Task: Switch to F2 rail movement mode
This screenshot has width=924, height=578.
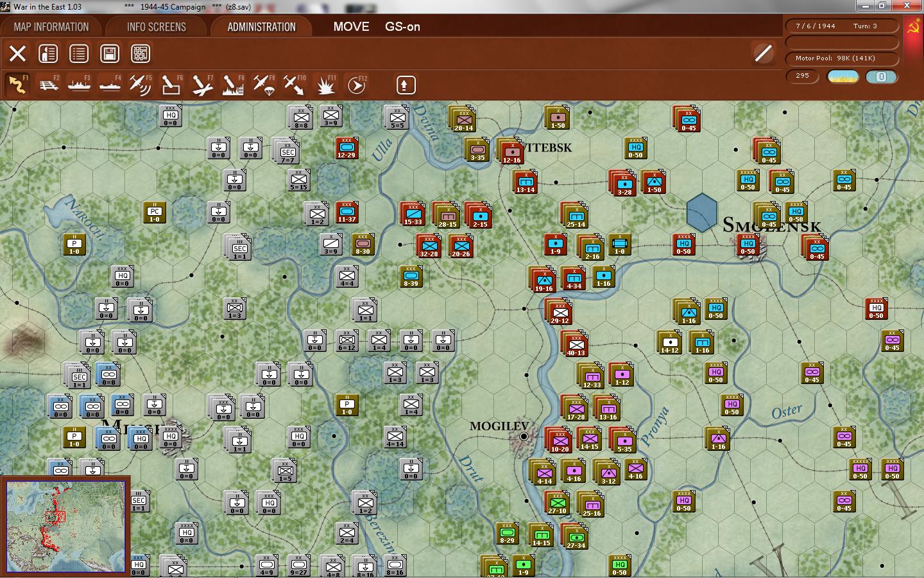Action: pos(48,85)
